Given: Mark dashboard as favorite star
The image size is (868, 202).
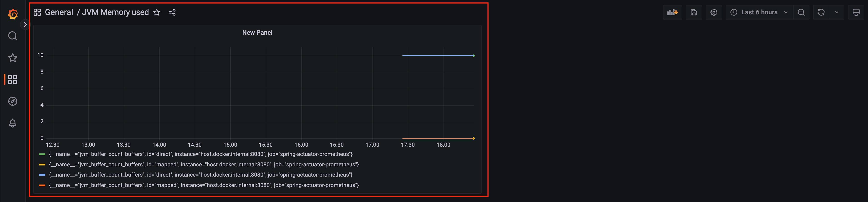Looking at the screenshot, I should (x=157, y=12).
